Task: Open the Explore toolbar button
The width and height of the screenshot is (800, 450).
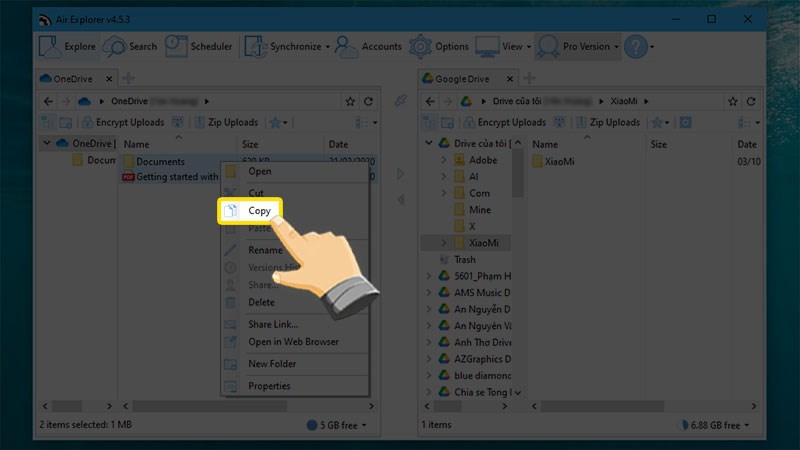Action: pyautogui.click(x=67, y=46)
